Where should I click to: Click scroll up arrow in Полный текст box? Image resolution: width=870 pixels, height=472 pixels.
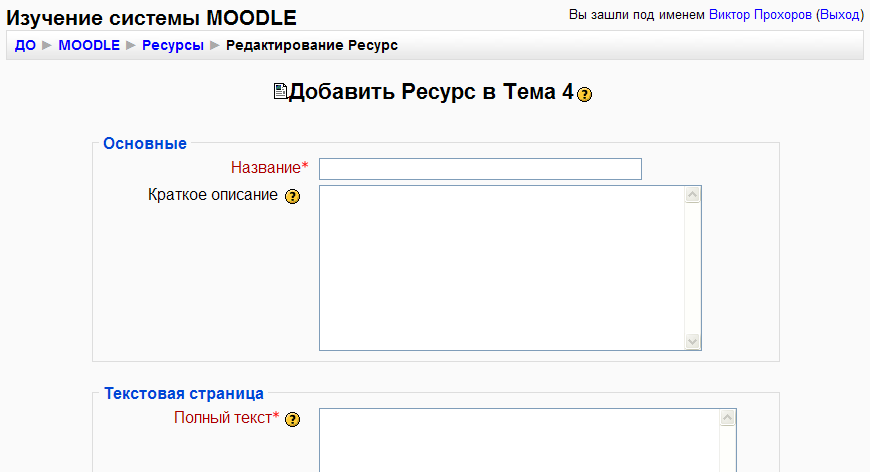pyautogui.click(x=727, y=418)
